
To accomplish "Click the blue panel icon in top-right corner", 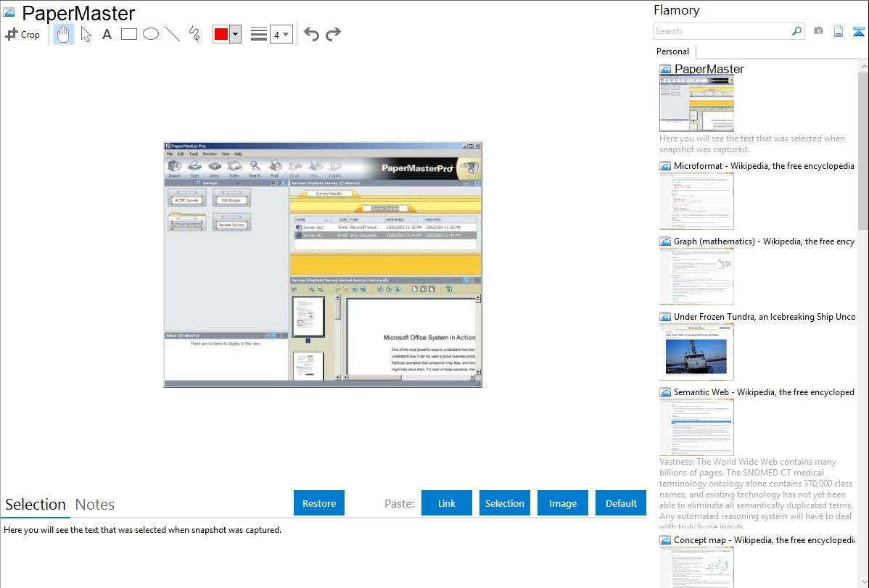I will (858, 31).
